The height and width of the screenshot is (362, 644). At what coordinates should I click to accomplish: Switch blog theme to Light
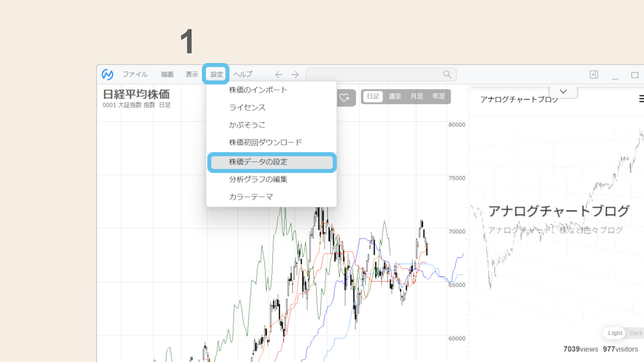(615, 333)
